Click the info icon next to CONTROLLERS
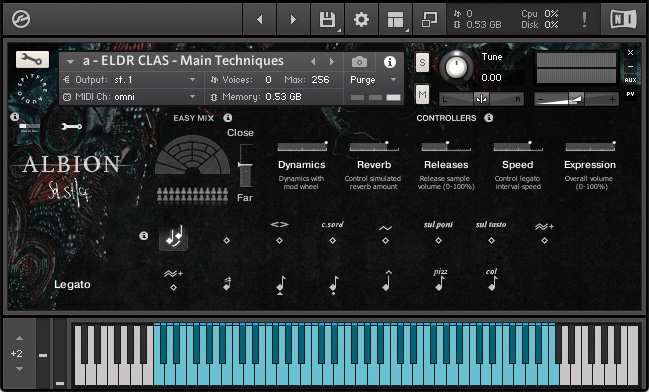 point(489,118)
